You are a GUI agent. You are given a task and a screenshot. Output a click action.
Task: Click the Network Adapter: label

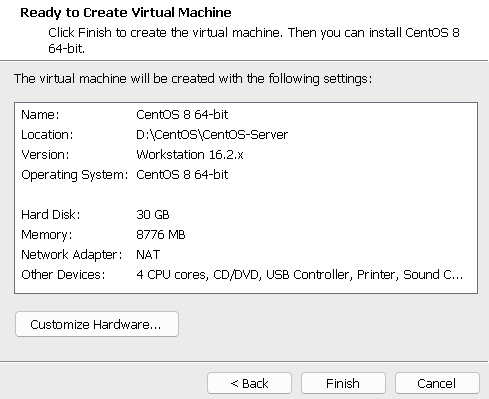[72, 255]
